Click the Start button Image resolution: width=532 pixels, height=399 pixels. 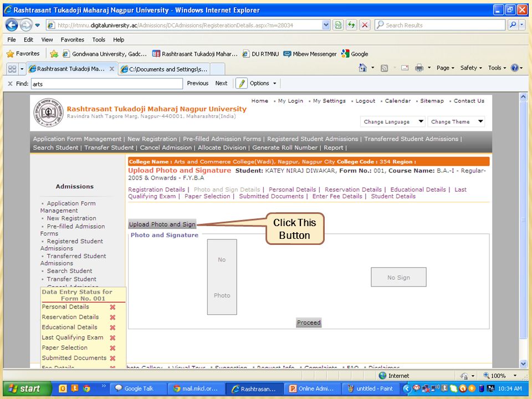pyautogui.click(x=28, y=388)
